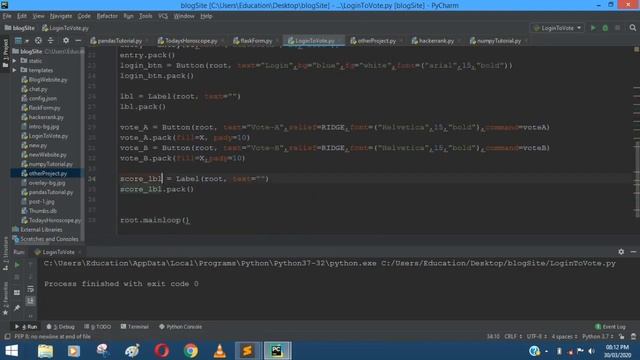Screen dimensions: 640x360
Task: Click the blogSite breadcrumb in navigation bar
Action: tap(20, 28)
